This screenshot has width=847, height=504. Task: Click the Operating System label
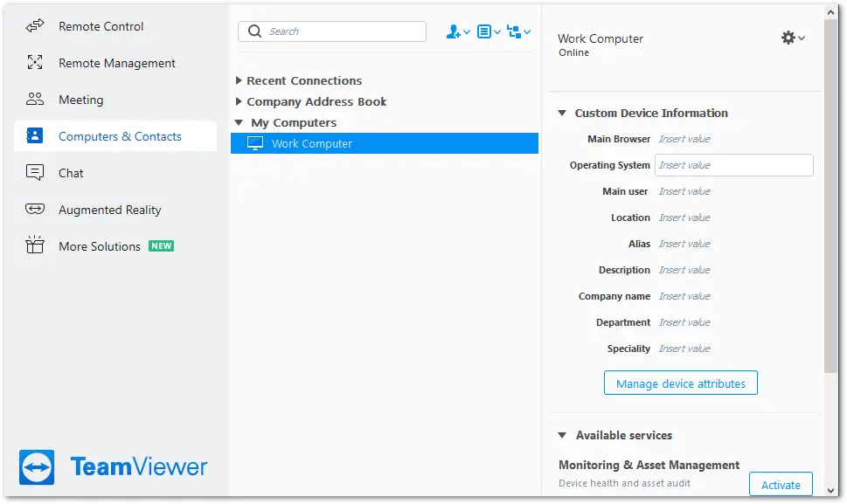point(609,165)
